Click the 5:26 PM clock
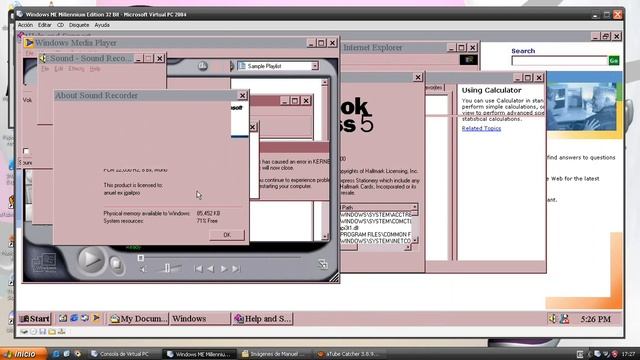640x360 pixels. tap(596, 319)
